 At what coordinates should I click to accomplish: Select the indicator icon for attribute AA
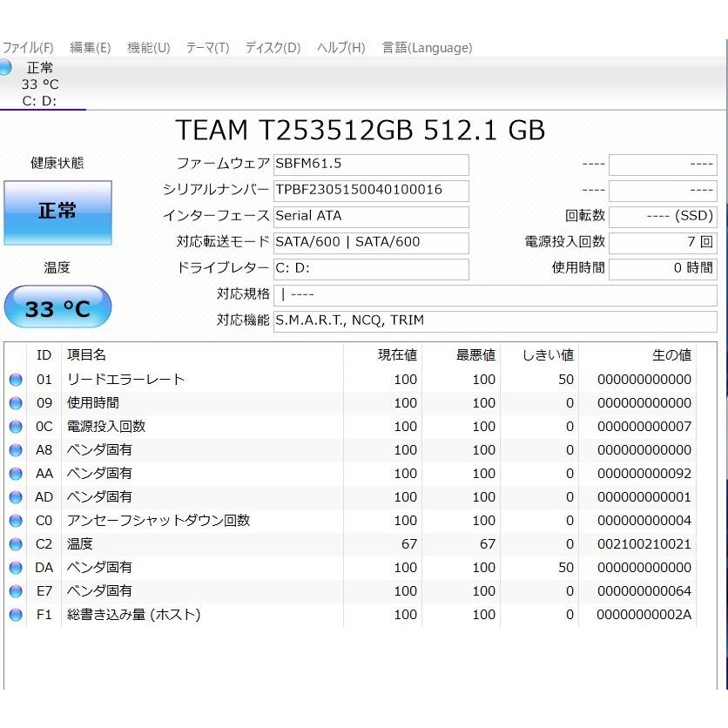pos(15,473)
